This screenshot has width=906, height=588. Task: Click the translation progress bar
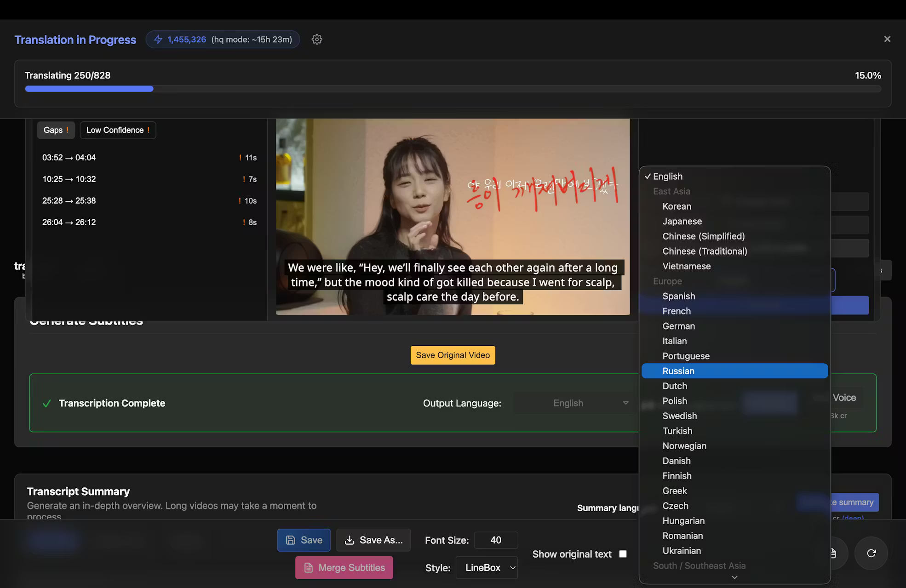453,88
